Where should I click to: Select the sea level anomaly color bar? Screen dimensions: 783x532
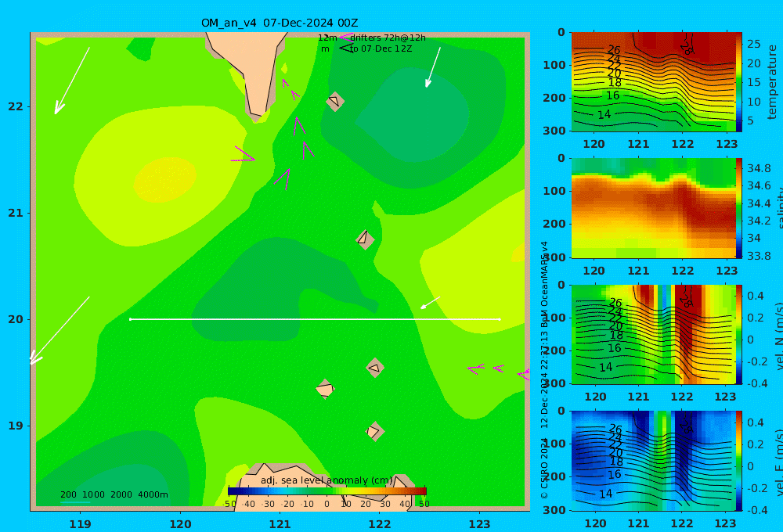(327, 491)
